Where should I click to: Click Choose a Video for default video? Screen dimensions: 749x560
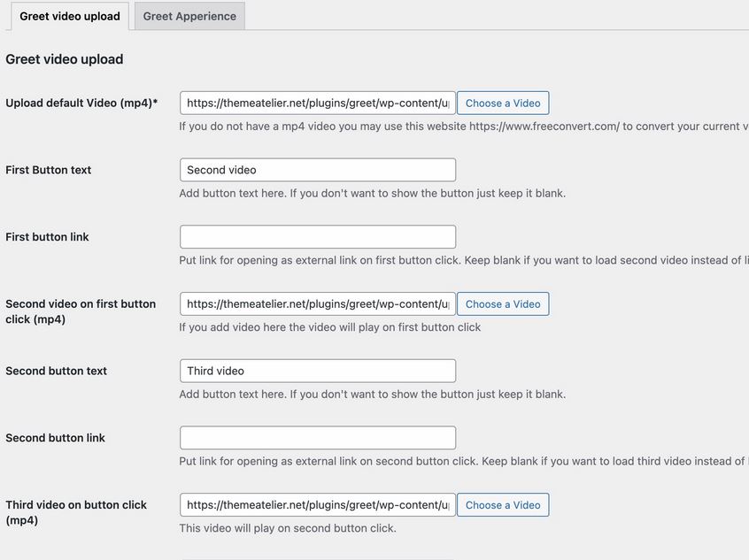[503, 104]
